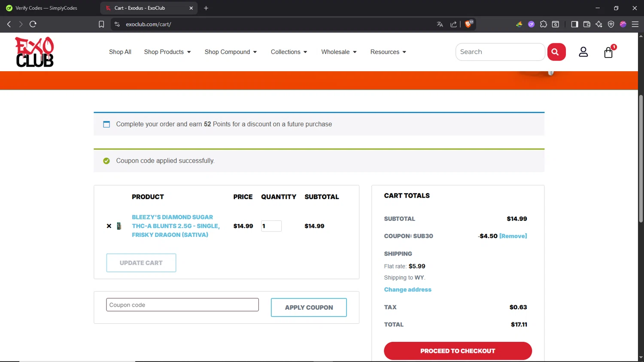Close the Cart - Exodus tab
Screen dimensions: 644x362
point(191,8)
